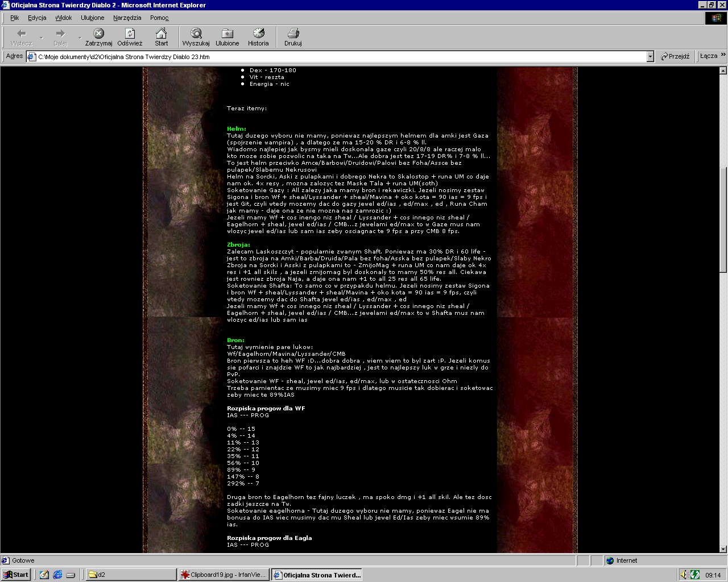The image size is (728, 582).
Task: Refresh page with the Odśwież icon
Action: tap(130, 34)
